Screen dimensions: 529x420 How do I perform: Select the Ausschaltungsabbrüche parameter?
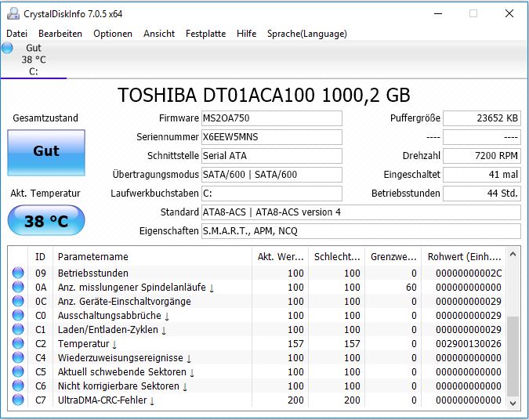click(113, 316)
